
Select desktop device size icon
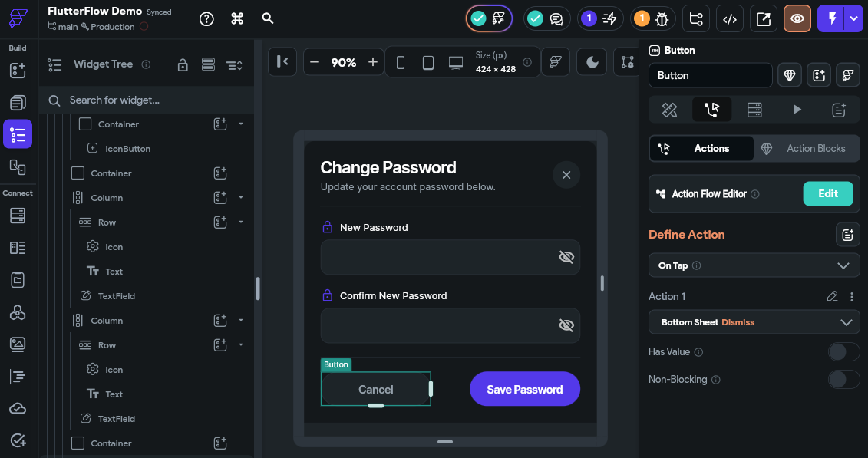(x=456, y=62)
